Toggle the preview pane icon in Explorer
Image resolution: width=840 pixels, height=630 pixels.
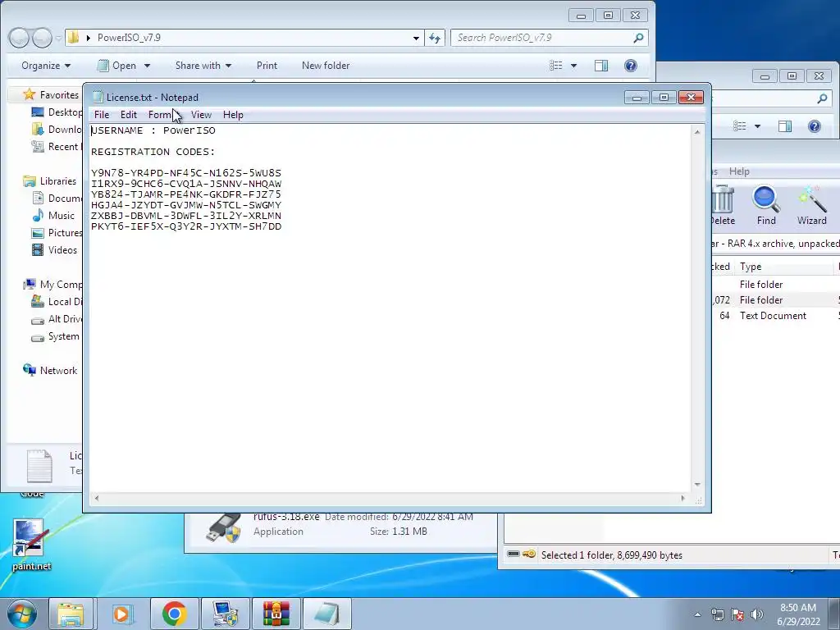(x=601, y=66)
